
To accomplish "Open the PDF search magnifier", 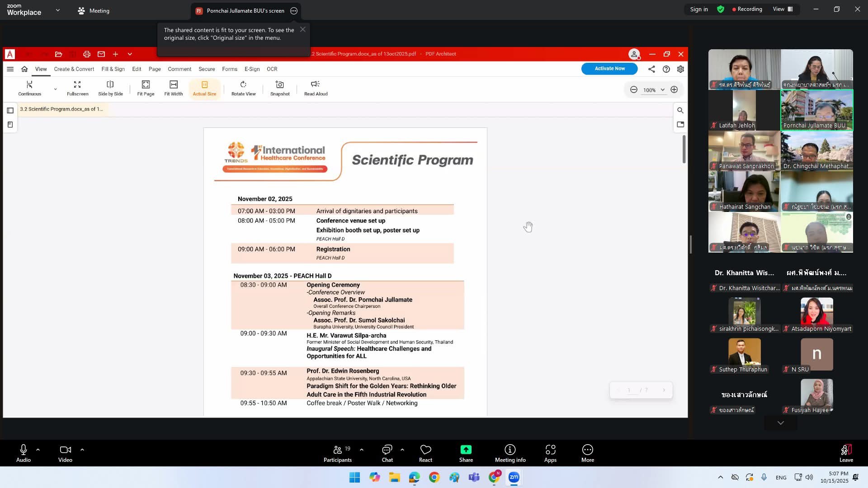I will tap(680, 110).
